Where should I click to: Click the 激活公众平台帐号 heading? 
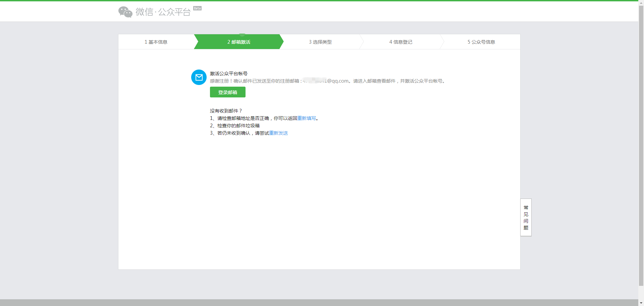pyautogui.click(x=228, y=73)
